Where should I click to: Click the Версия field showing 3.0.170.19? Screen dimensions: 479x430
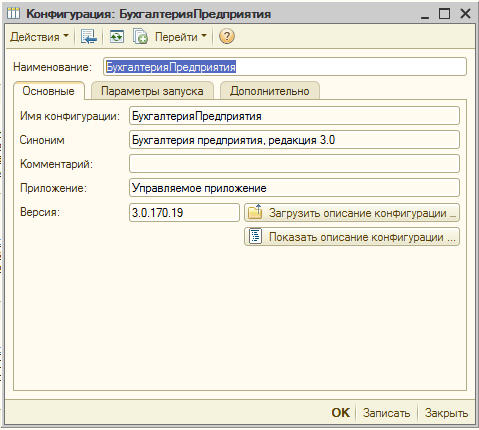(x=184, y=213)
